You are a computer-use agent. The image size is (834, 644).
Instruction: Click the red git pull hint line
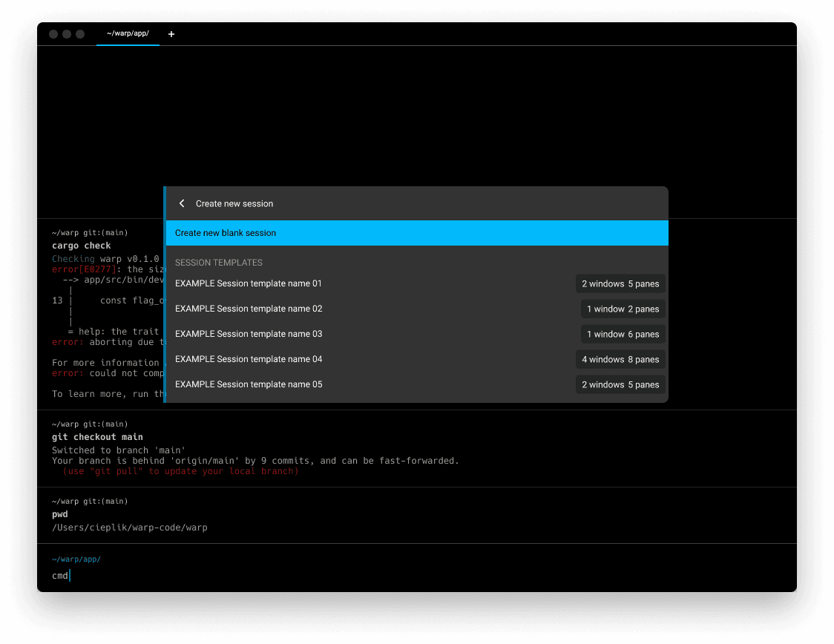[x=180, y=471]
